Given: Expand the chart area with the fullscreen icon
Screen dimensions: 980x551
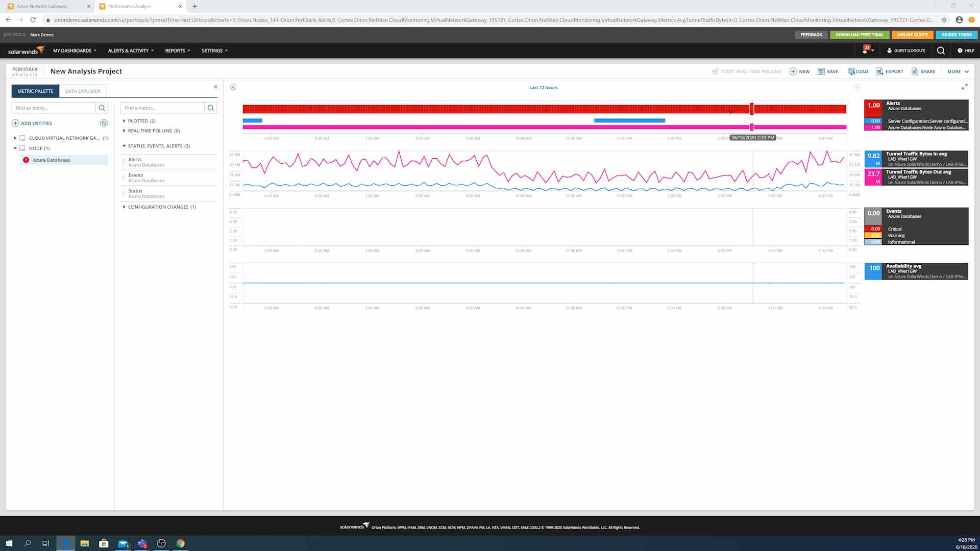Looking at the screenshot, I should tap(964, 87).
